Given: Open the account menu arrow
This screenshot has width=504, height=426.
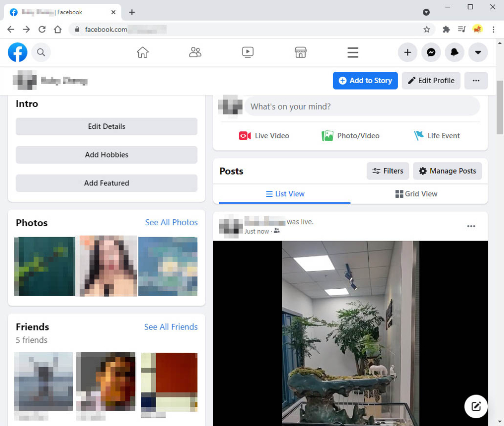Looking at the screenshot, I should coord(478,52).
